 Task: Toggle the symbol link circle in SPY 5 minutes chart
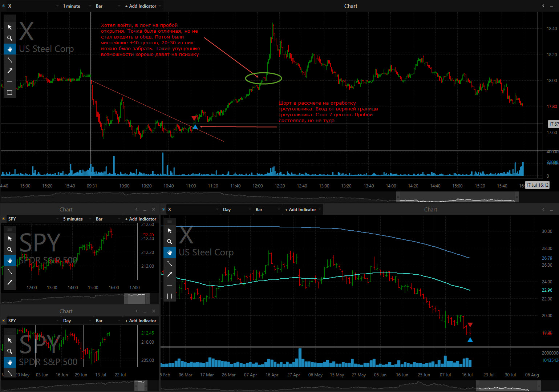4,219
